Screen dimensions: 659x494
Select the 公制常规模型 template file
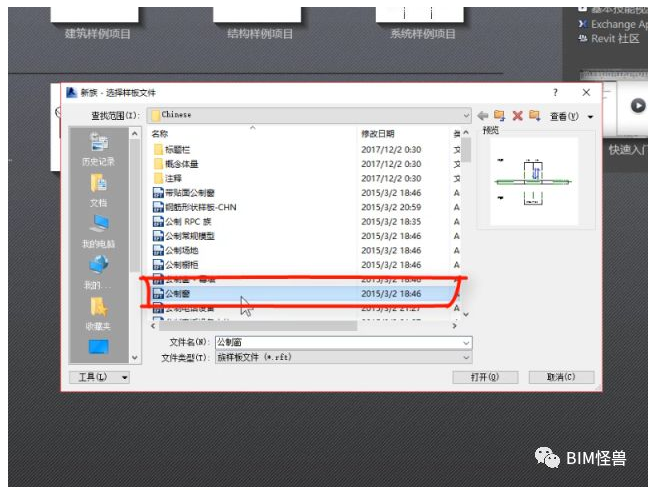point(189,236)
